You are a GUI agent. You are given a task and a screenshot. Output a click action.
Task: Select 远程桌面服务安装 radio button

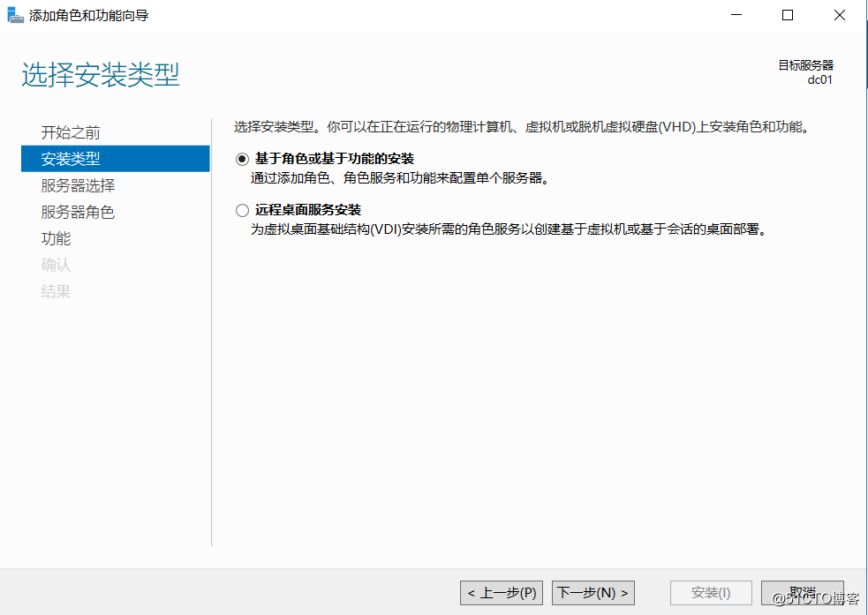pos(242,210)
